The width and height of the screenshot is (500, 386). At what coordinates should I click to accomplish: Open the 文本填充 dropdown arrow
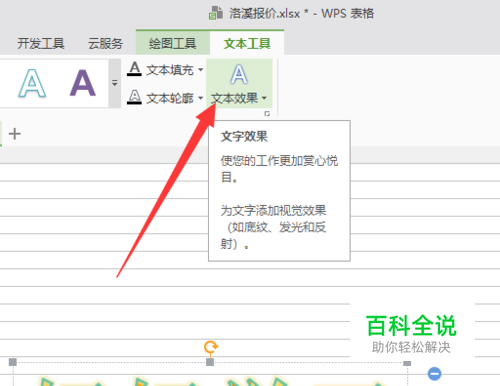[201, 70]
